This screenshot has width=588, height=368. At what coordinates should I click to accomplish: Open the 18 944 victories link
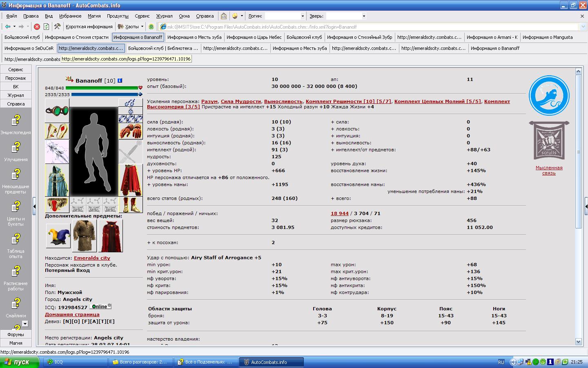339,213
